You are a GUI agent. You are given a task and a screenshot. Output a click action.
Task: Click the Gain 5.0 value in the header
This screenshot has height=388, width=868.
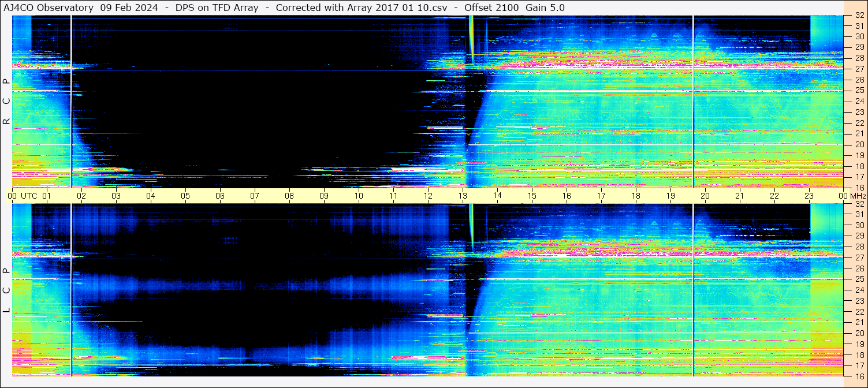[545, 8]
